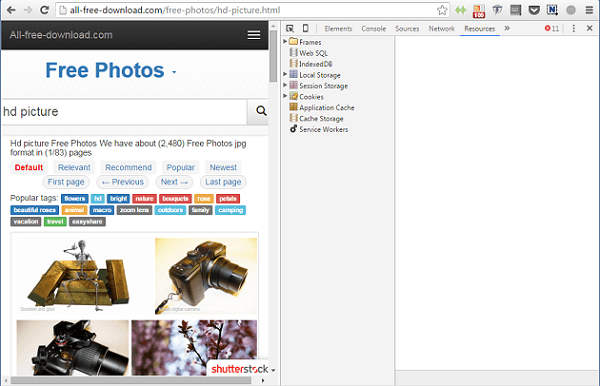Click the bookmark star in address bar
600x386 pixels.
[442, 10]
